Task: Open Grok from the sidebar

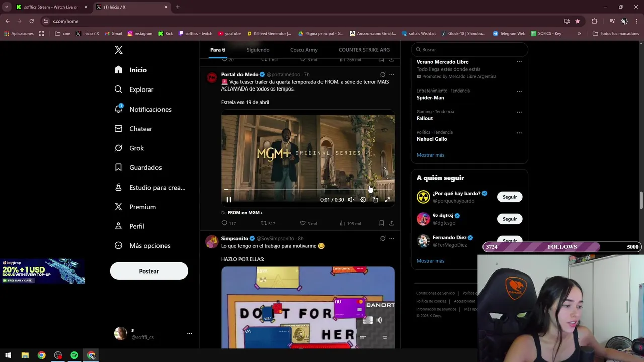Action: [x=129, y=148]
